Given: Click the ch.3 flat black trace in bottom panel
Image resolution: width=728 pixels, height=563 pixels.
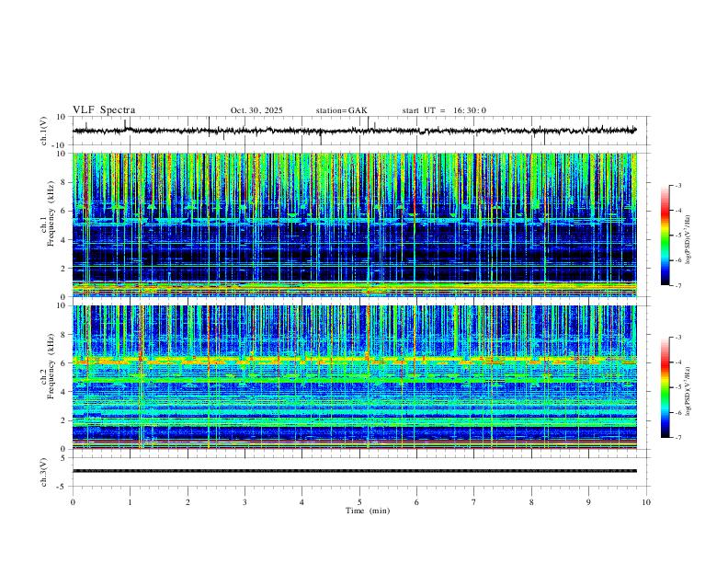Looking at the screenshot, I should coord(355,471).
